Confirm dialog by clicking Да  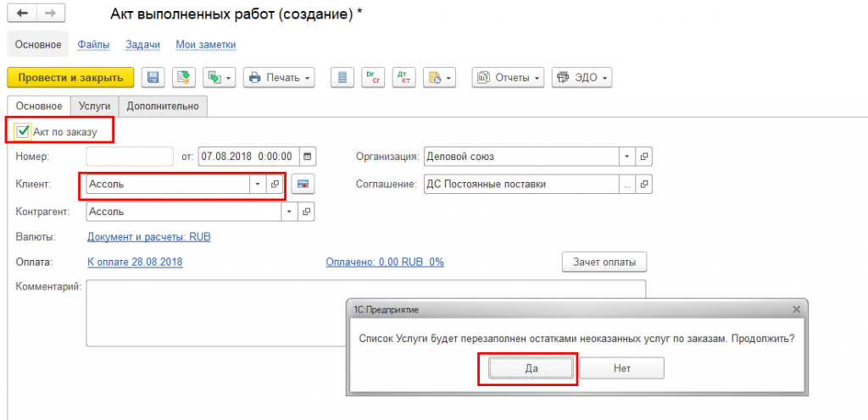531,368
